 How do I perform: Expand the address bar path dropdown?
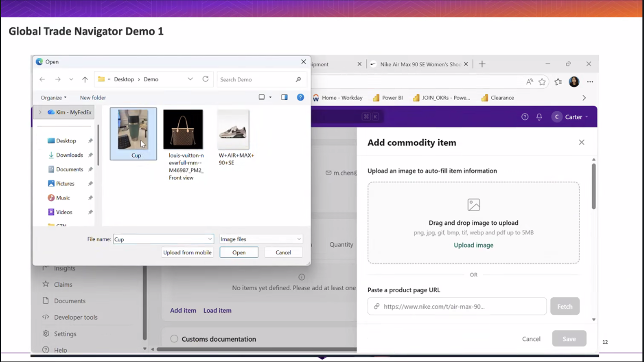pos(190,79)
